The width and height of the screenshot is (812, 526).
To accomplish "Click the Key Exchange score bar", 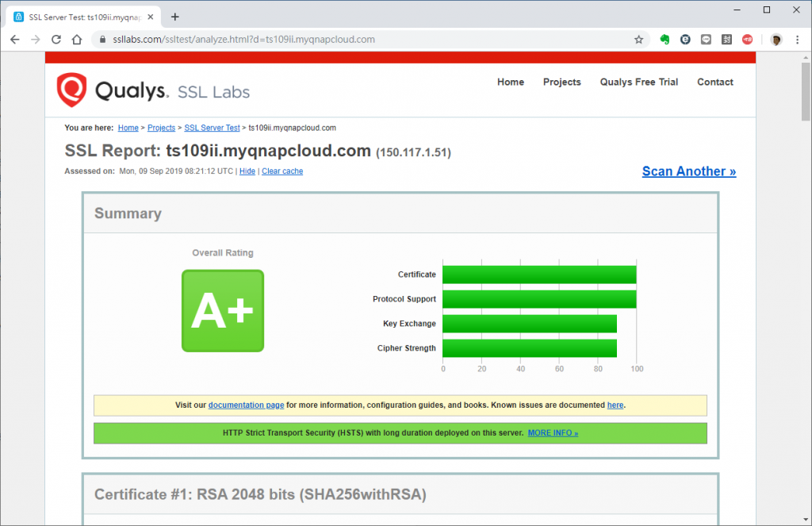I will click(x=530, y=324).
